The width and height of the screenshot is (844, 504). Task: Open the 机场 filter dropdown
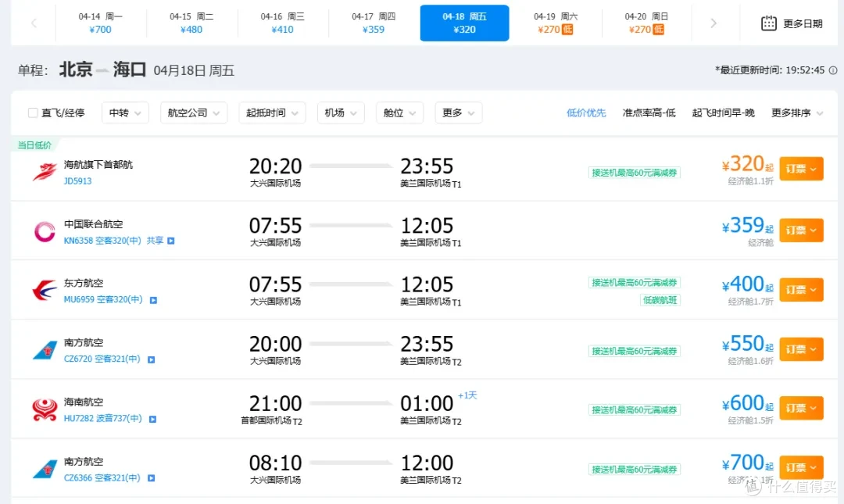(x=341, y=113)
